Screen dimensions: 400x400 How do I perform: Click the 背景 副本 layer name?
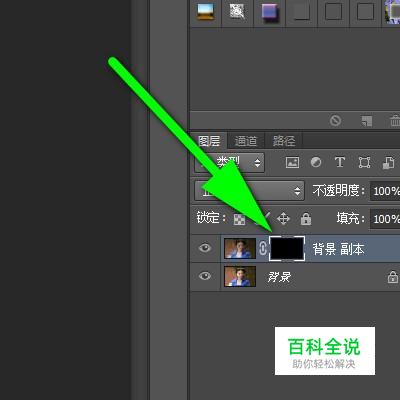coord(338,249)
